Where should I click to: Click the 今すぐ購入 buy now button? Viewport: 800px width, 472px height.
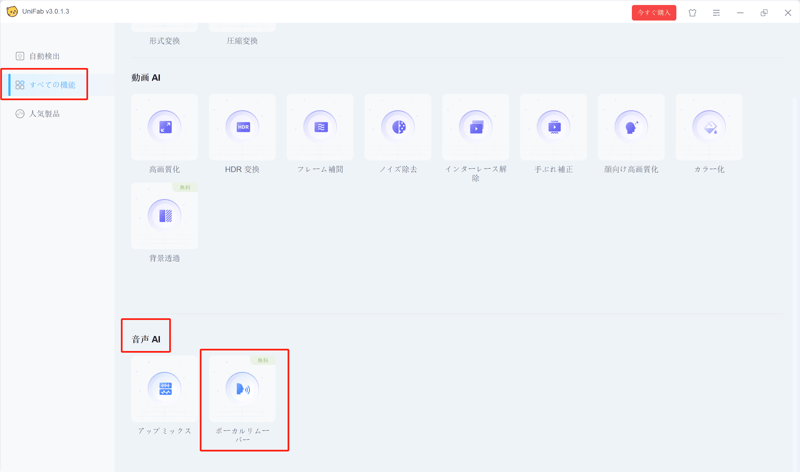(653, 13)
